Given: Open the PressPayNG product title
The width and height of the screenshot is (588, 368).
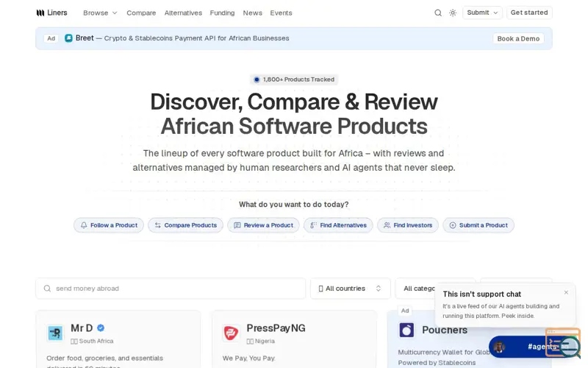Looking at the screenshot, I should pyautogui.click(x=276, y=328).
